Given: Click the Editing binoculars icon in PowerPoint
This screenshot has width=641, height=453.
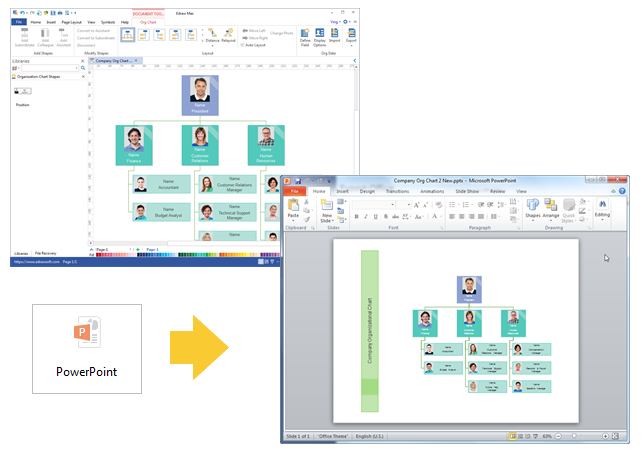Looking at the screenshot, I should pos(602,204).
